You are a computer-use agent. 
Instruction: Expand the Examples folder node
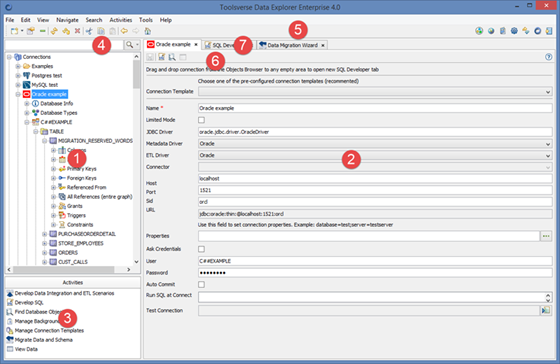click(18, 66)
